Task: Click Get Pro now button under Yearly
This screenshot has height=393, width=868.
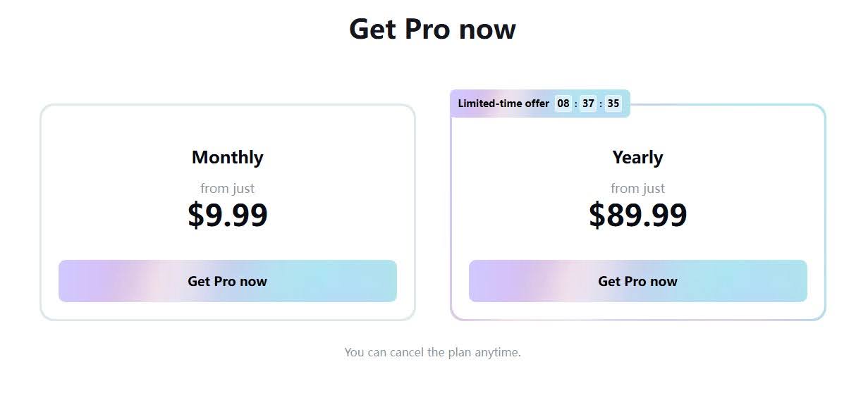Action: pos(637,281)
